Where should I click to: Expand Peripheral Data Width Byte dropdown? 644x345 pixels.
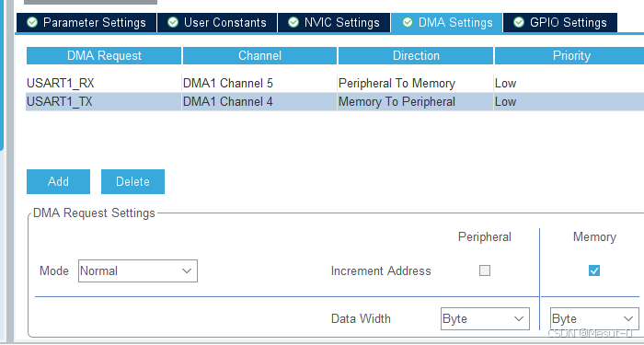(x=485, y=318)
